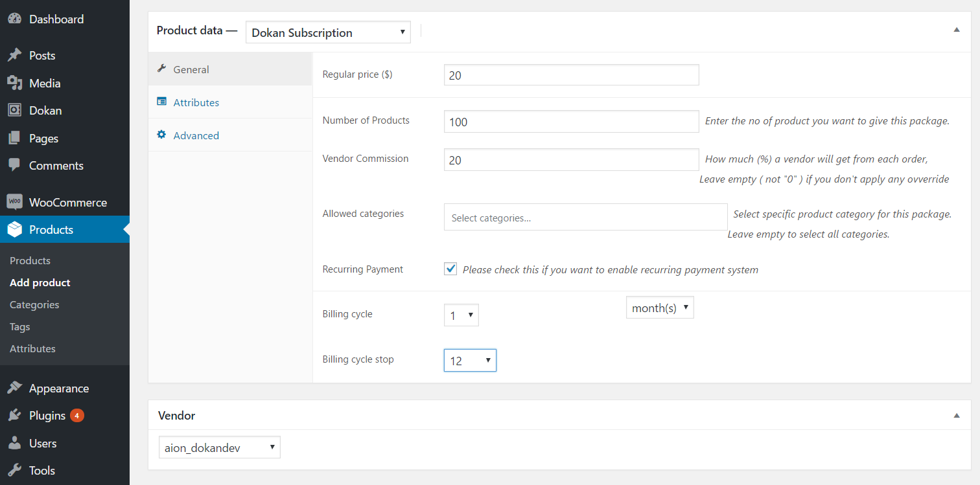Collapse the Product data panel

coord(957,30)
